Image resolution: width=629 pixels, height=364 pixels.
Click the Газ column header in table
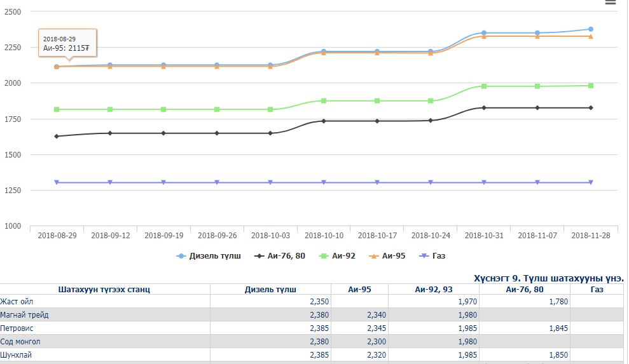coord(597,289)
